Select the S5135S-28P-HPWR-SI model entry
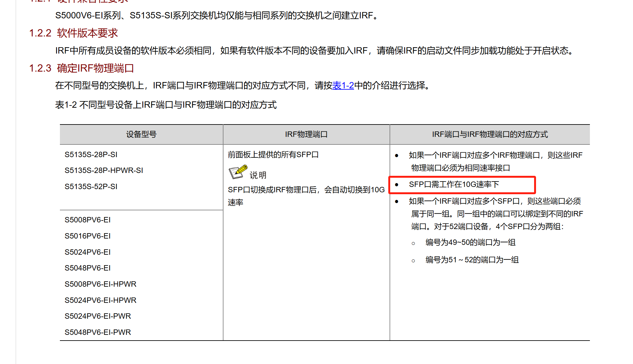This screenshot has width=633, height=364. [104, 170]
